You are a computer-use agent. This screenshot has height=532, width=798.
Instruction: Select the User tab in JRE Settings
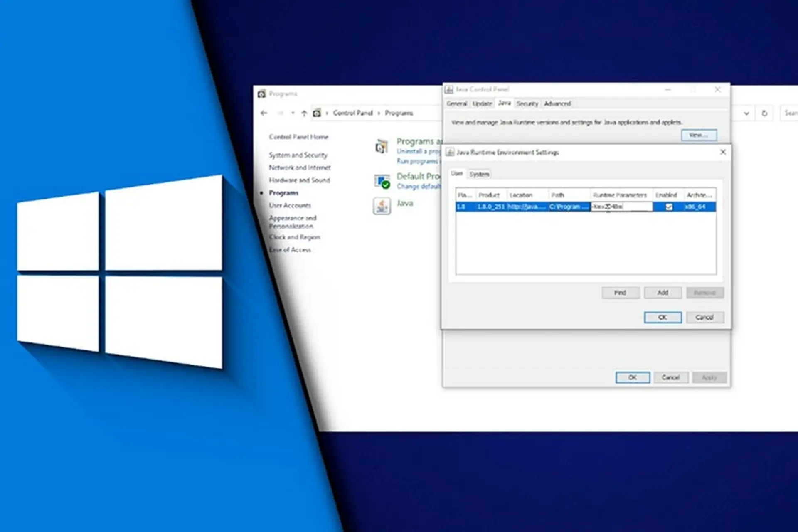(457, 174)
